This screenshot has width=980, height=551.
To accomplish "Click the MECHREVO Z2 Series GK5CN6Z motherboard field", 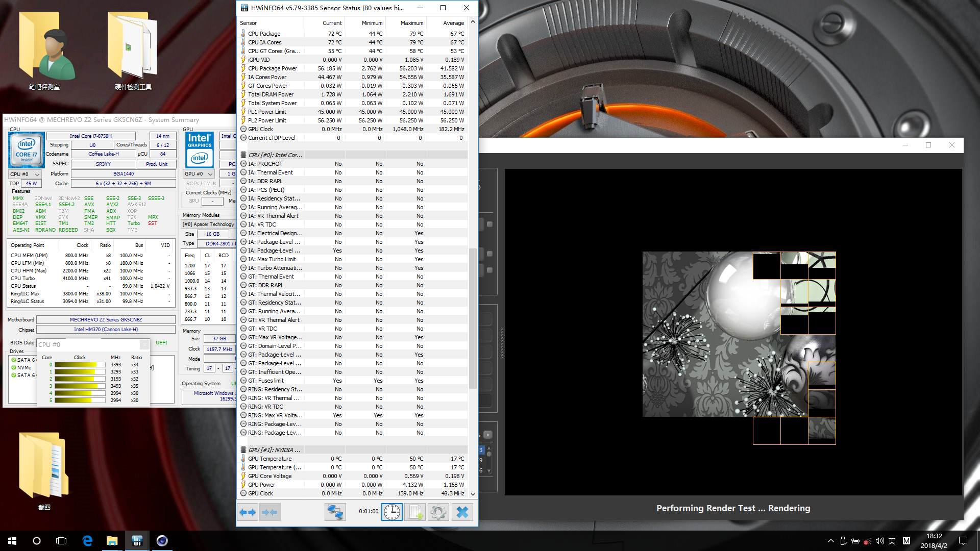I will 106,320.
